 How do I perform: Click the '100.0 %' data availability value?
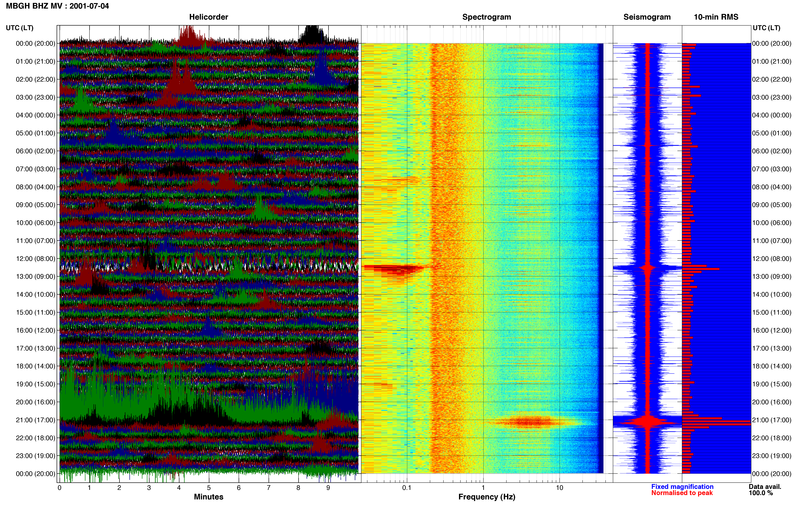761,493
